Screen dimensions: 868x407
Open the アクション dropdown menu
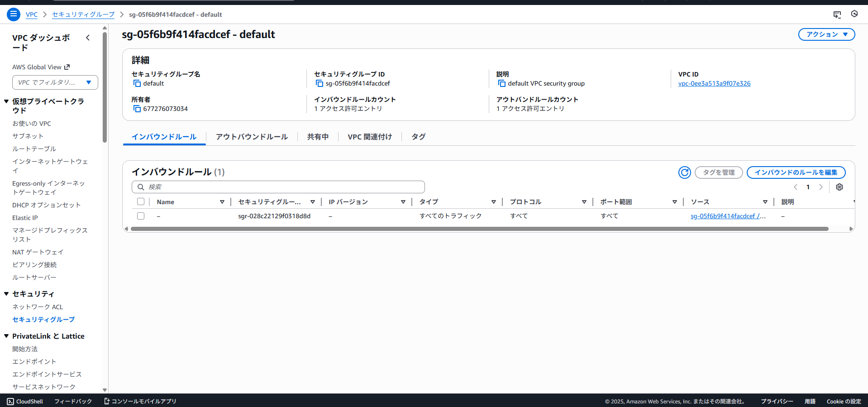(x=826, y=34)
